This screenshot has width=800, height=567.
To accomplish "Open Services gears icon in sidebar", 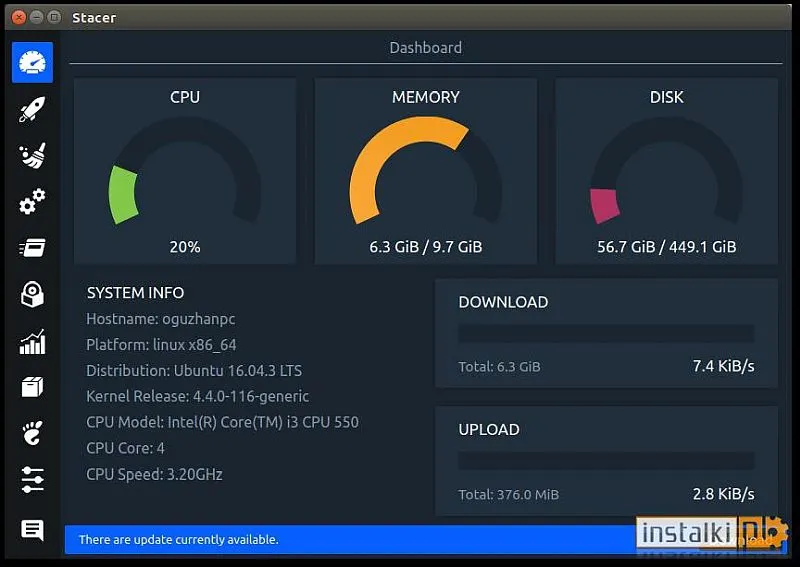I will 32,202.
